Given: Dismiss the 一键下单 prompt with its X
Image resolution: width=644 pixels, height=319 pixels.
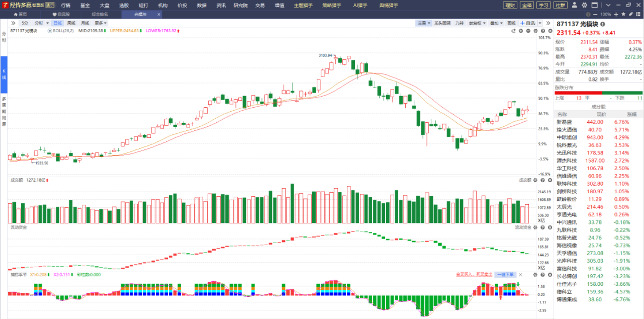Looking at the screenshot, I should (520, 275).
